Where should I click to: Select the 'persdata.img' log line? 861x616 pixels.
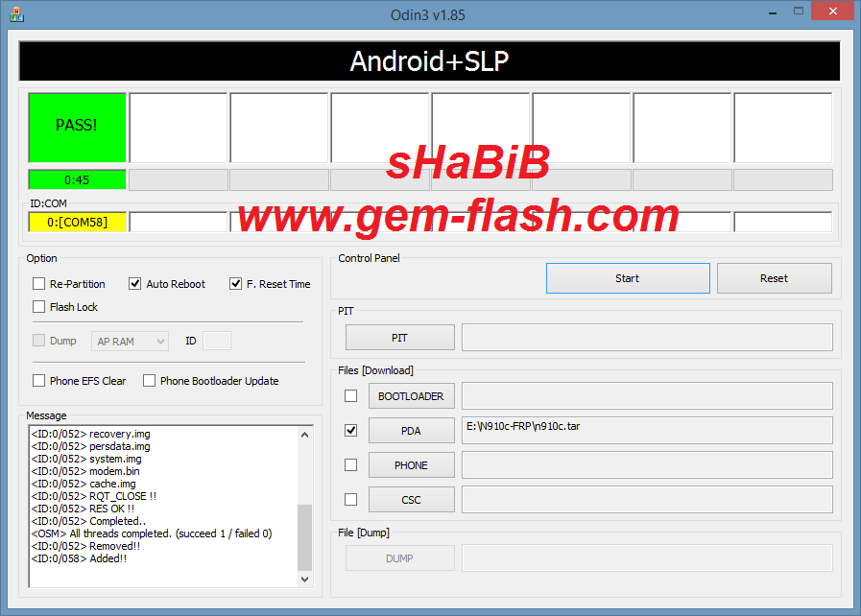(90, 446)
